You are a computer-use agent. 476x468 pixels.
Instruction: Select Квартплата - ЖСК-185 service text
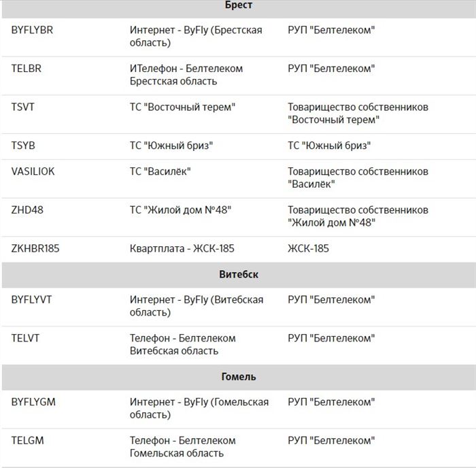click(x=182, y=249)
